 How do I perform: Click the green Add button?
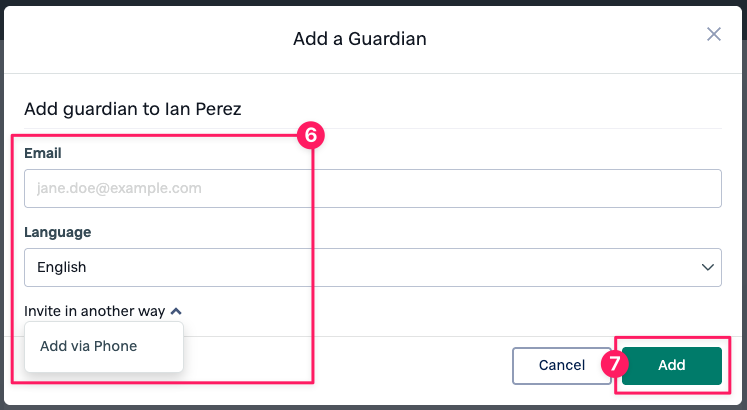coord(672,366)
